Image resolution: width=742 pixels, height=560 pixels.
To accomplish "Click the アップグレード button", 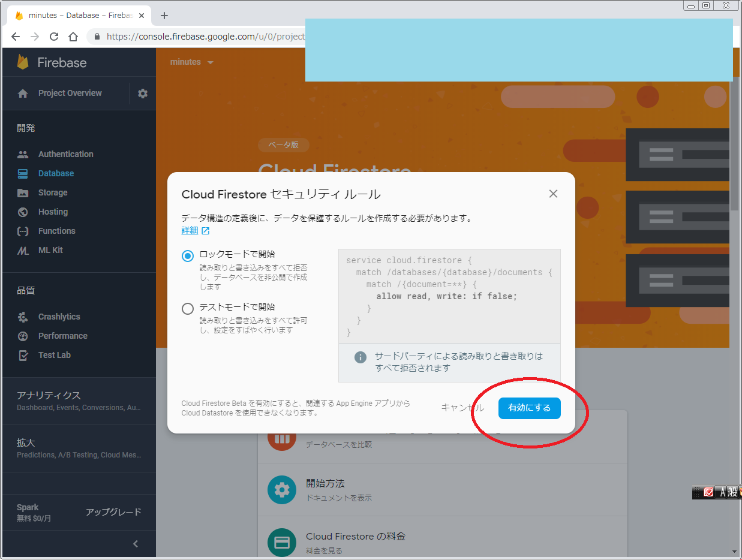I will 113,512.
